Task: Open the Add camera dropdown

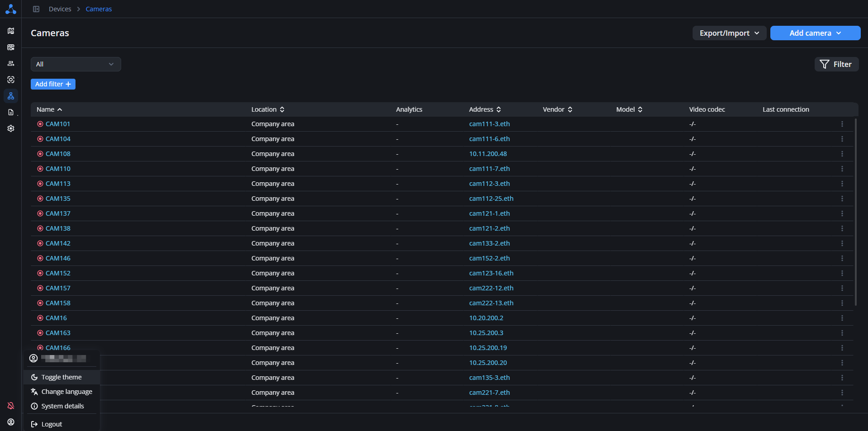Action: tap(815, 33)
